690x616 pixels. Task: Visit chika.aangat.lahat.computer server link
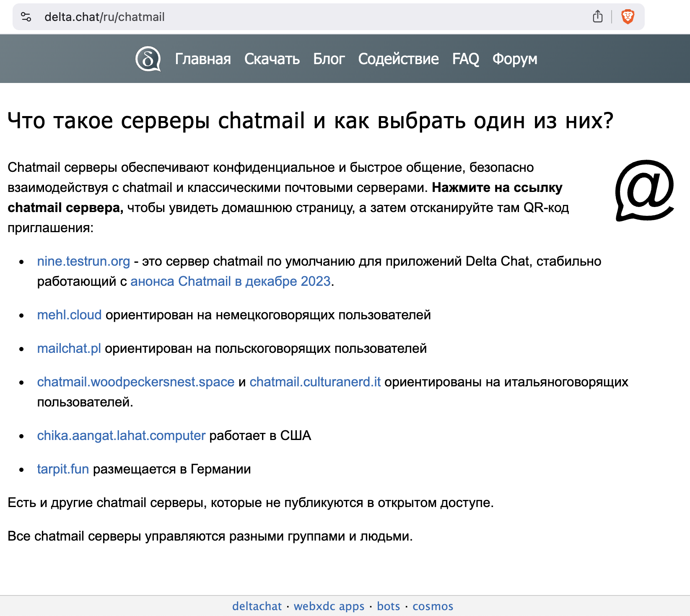pos(121,435)
